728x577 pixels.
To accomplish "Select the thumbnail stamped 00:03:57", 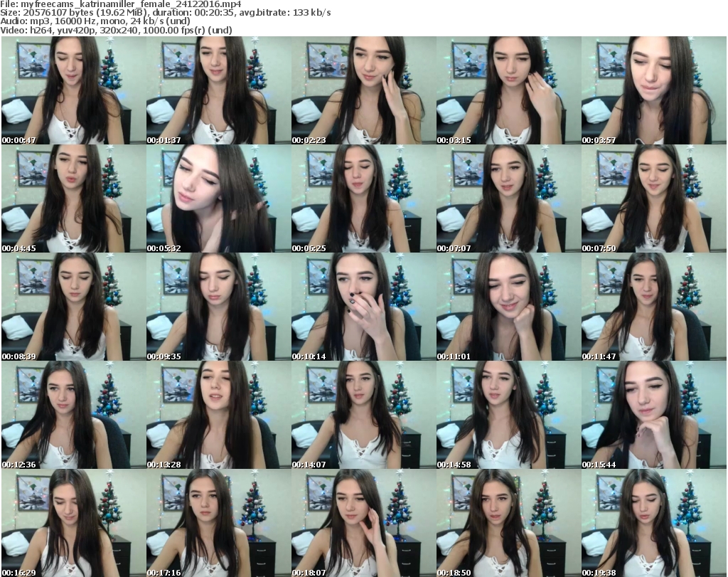I will (654, 90).
